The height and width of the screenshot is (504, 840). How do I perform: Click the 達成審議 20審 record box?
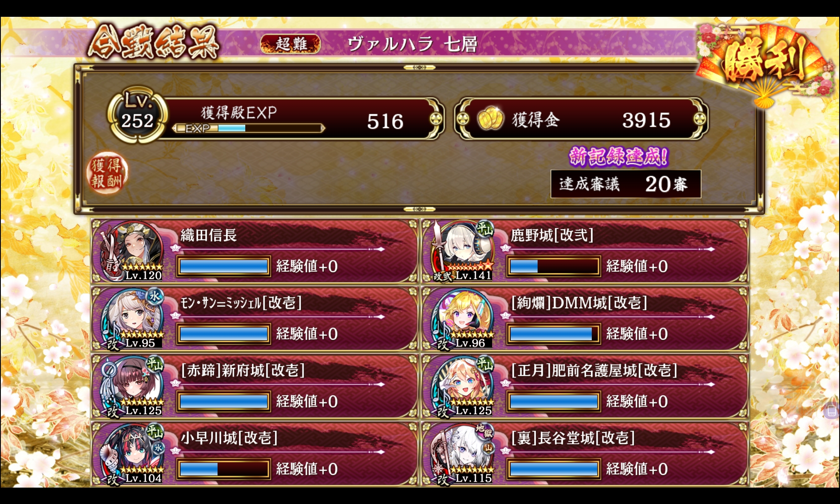626,184
